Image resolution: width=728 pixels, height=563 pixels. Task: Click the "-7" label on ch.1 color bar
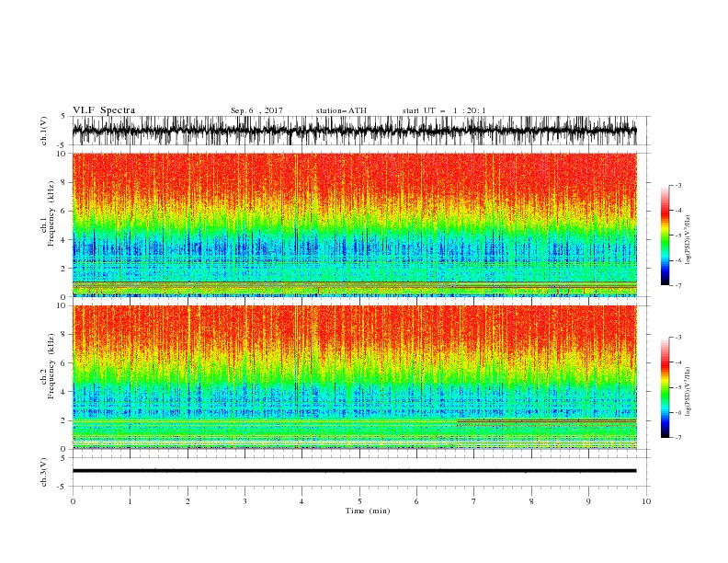pos(678,285)
